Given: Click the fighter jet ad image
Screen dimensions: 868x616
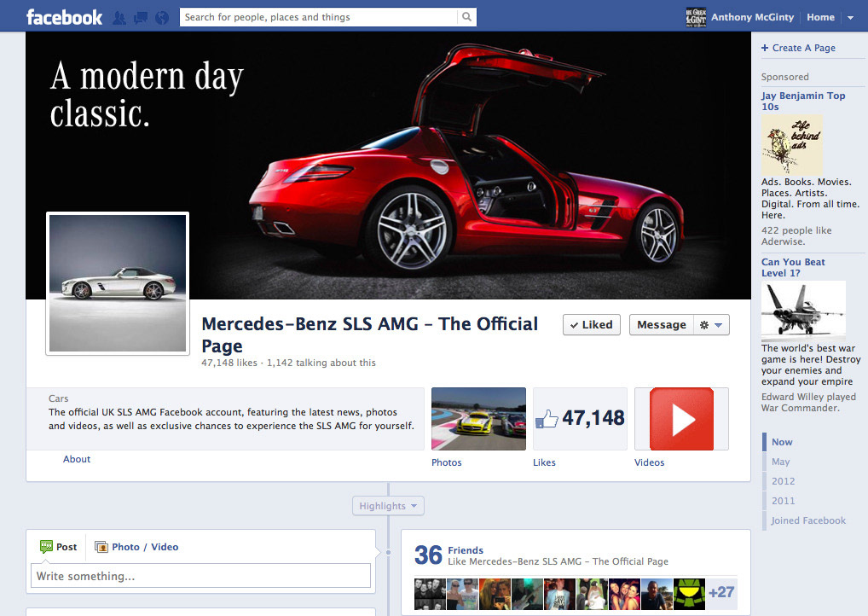Looking at the screenshot, I should click(x=803, y=311).
